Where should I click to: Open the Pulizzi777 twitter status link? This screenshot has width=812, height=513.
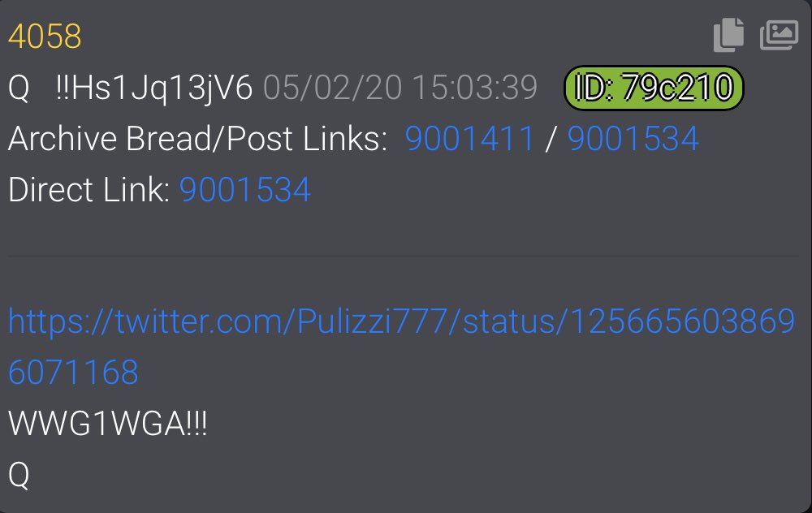click(x=401, y=347)
